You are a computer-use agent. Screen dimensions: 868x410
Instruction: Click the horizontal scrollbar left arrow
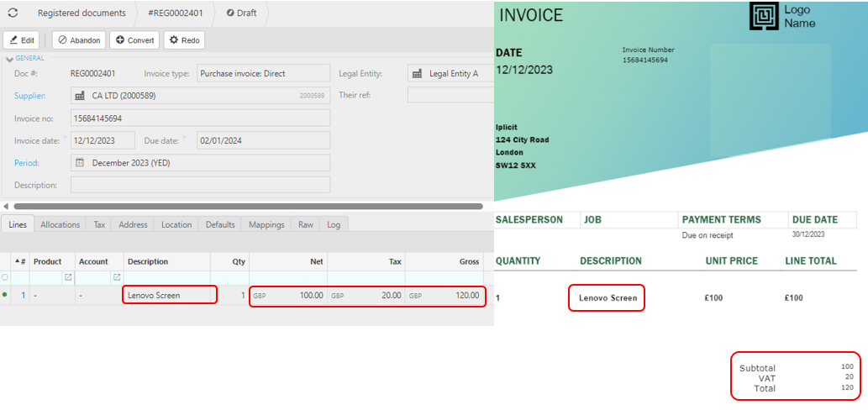pos(6,206)
